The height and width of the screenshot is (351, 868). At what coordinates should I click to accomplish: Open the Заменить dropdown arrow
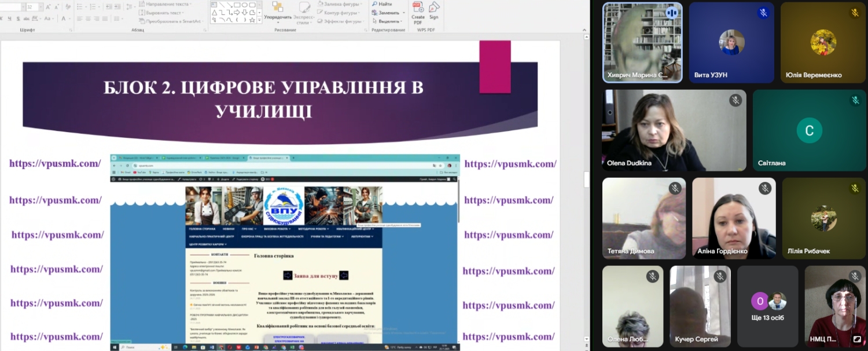403,13
